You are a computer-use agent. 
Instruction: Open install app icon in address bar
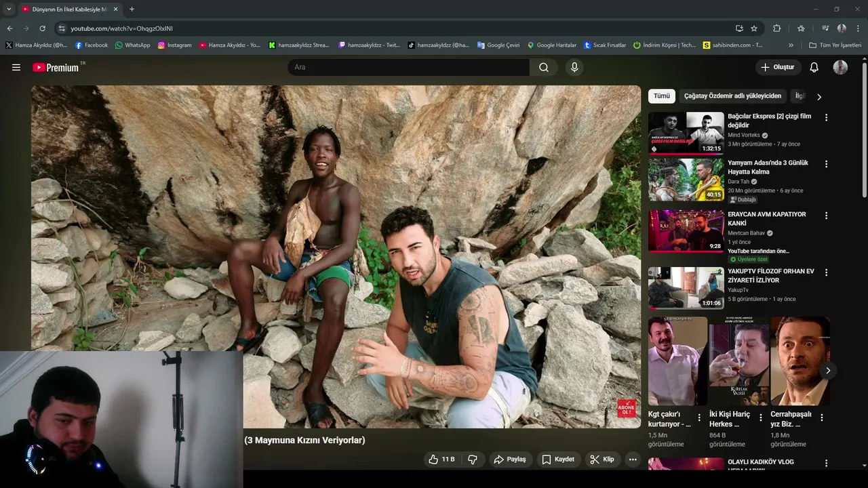739,28
